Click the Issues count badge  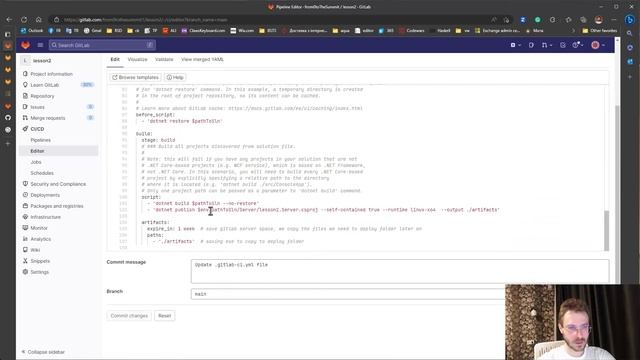click(x=90, y=107)
